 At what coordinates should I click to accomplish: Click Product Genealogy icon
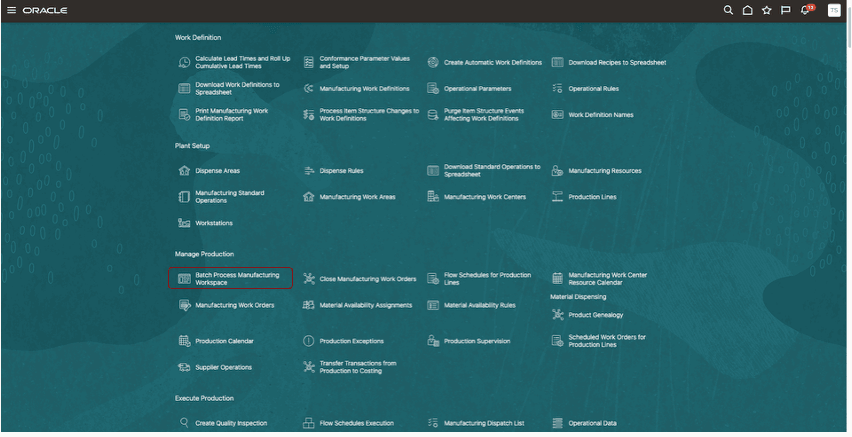point(557,315)
